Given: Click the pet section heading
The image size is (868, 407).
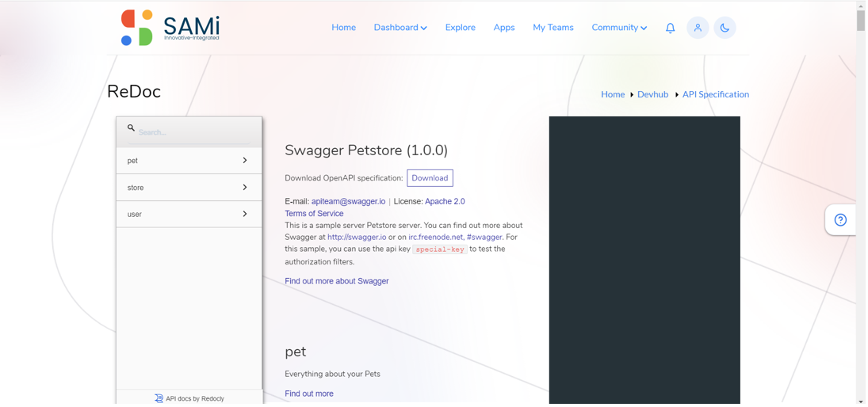Looking at the screenshot, I should [x=295, y=352].
